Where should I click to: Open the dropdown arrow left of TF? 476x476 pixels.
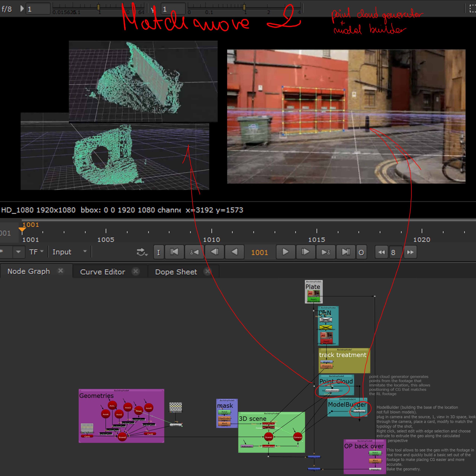tap(18, 252)
